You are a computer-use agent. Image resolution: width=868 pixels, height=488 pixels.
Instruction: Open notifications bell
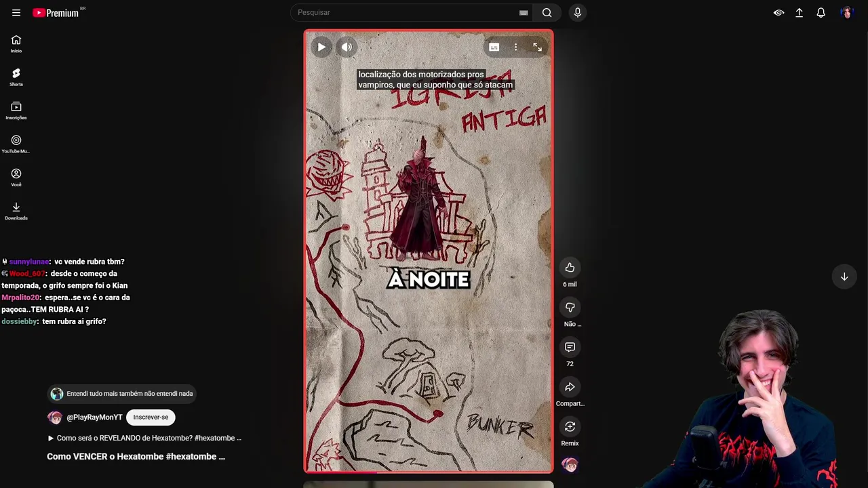point(821,12)
